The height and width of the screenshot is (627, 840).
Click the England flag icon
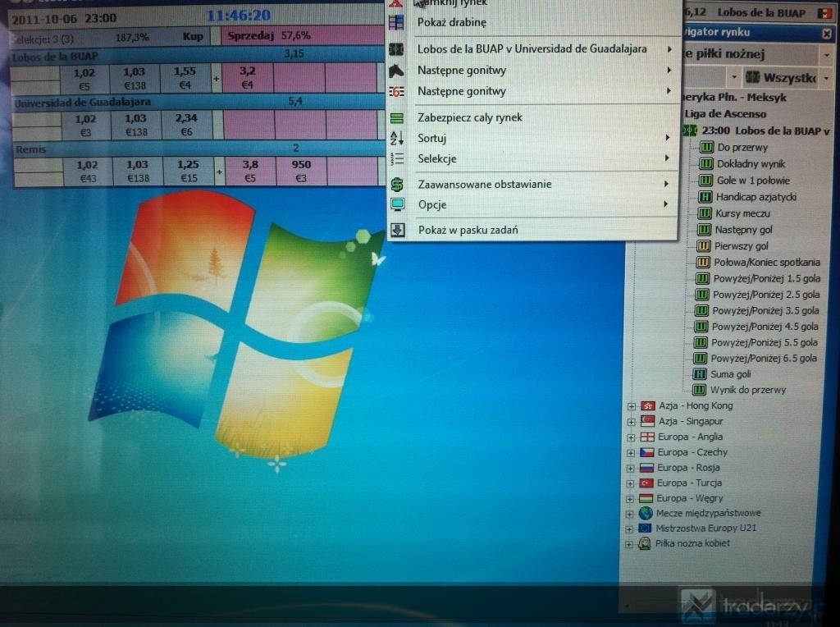click(x=648, y=437)
